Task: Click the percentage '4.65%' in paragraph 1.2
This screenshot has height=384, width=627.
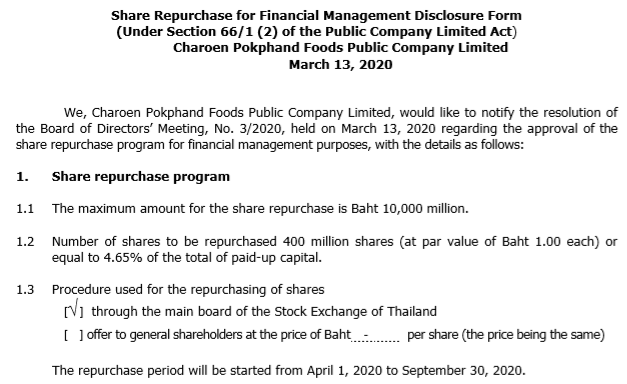Action: click(x=123, y=258)
